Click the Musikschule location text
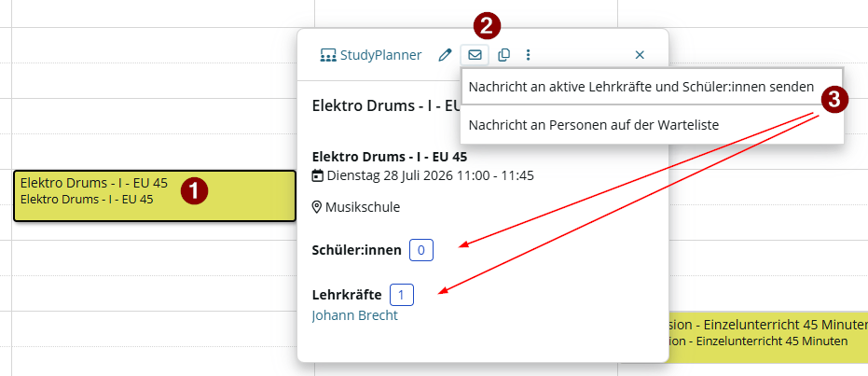Screen dimensions: 868x376 pyautogui.click(x=363, y=208)
